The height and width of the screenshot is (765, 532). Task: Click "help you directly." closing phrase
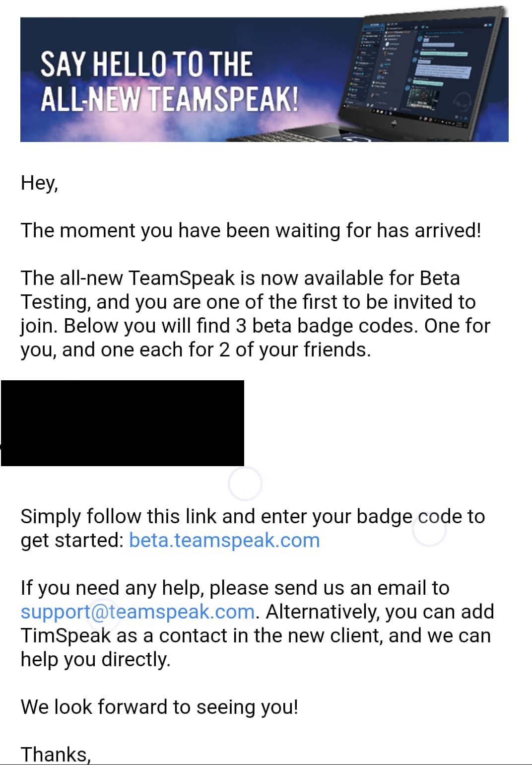tap(95, 660)
